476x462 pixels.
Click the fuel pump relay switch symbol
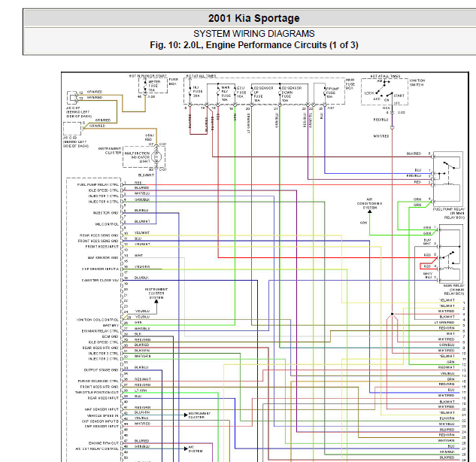tap(450, 166)
